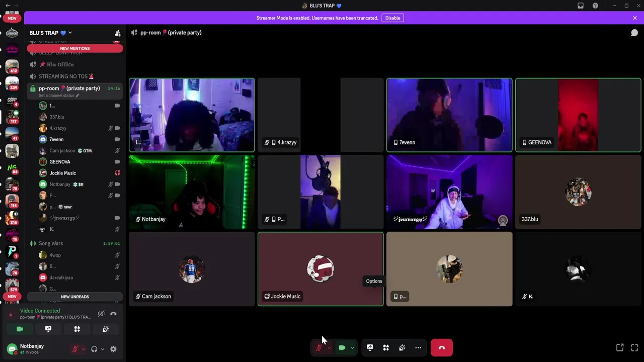
Task: Select Jockie Music in the voice member list
Action: coord(79,173)
